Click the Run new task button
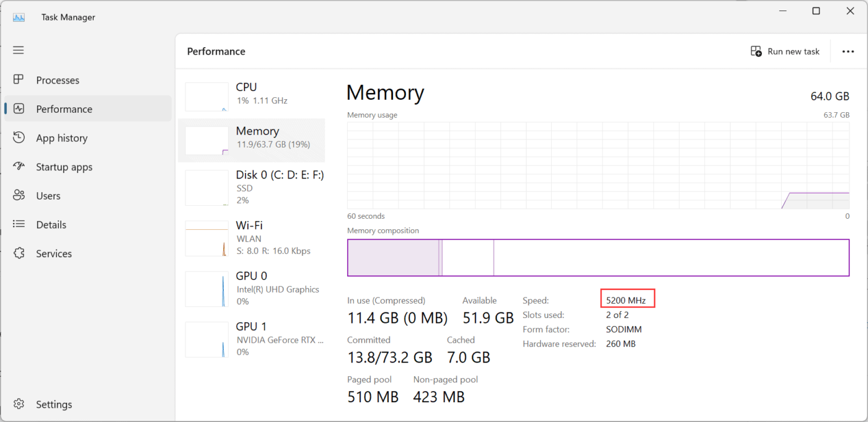868x422 pixels. click(x=785, y=51)
